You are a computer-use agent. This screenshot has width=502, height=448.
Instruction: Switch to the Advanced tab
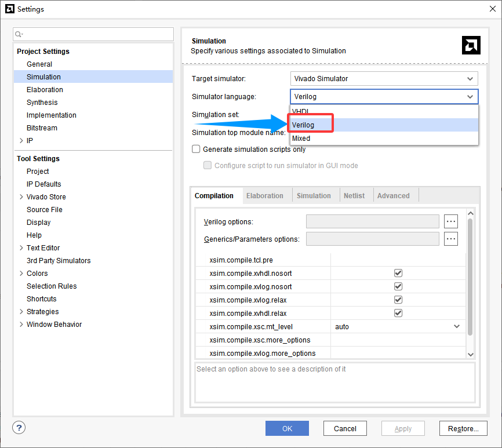coord(393,195)
